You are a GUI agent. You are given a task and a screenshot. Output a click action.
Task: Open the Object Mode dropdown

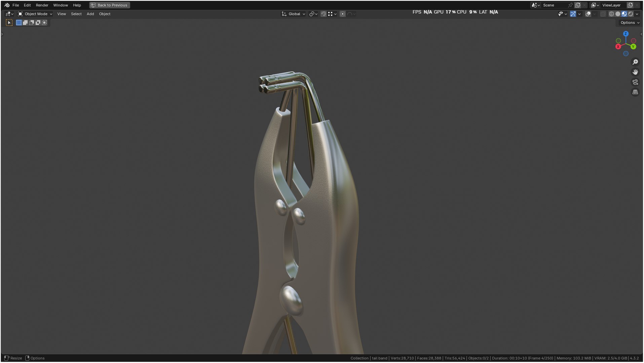coord(35,14)
